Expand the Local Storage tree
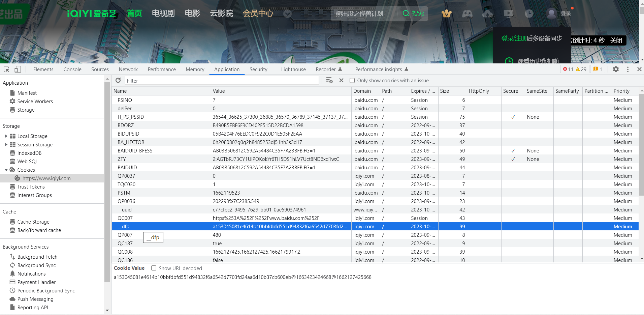Image resolution: width=644 pixels, height=315 pixels. point(6,136)
